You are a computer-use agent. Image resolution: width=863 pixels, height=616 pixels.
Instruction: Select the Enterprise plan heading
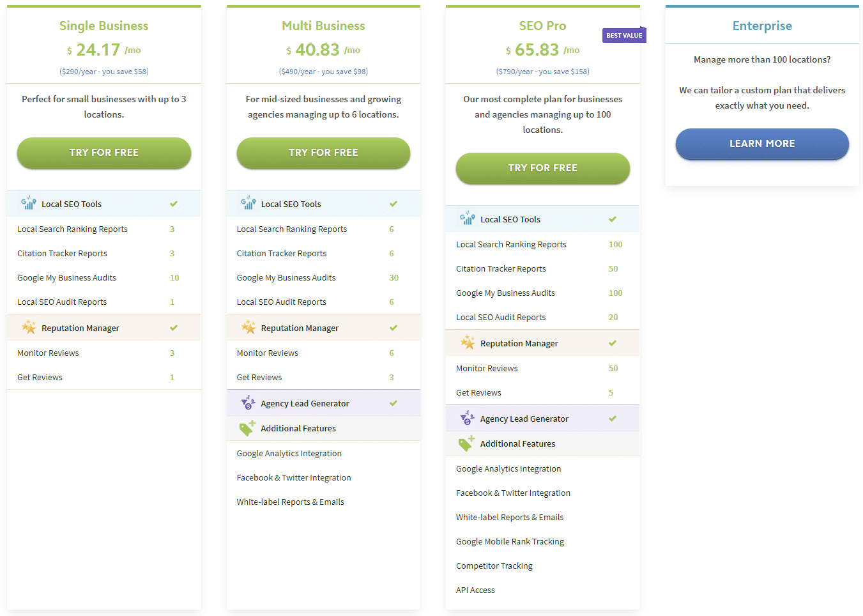[x=761, y=26]
